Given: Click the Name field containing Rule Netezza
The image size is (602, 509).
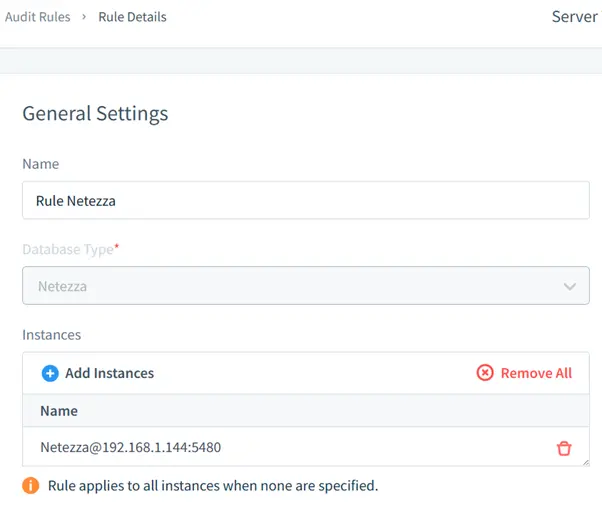Looking at the screenshot, I should pyautogui.click(x=306, y=200).
